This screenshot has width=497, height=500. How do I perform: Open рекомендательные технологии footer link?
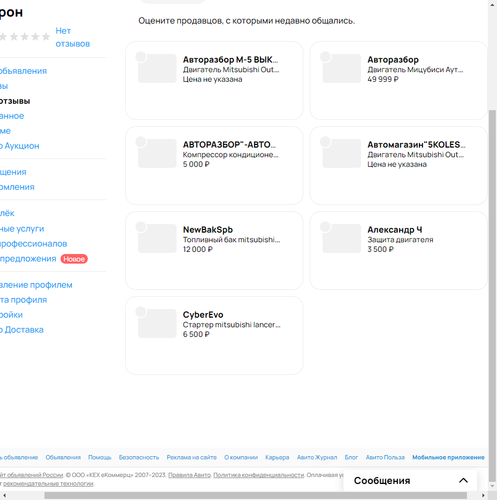tap(48, 484)
